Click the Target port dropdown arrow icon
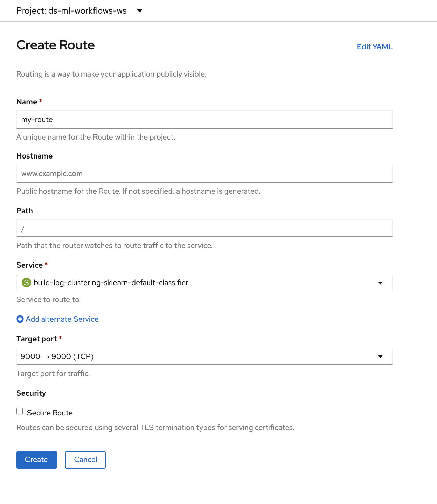The height and width of the screenshot is (504, 437). pos(381,356)
